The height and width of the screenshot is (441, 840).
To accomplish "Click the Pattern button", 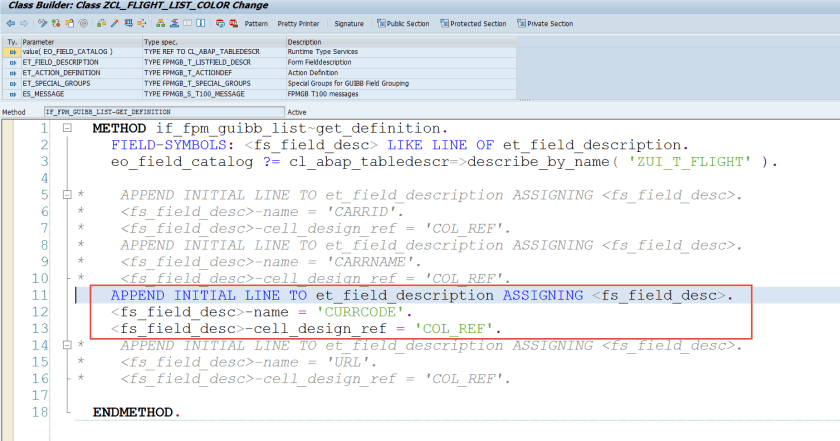I will tap(255, 23).
